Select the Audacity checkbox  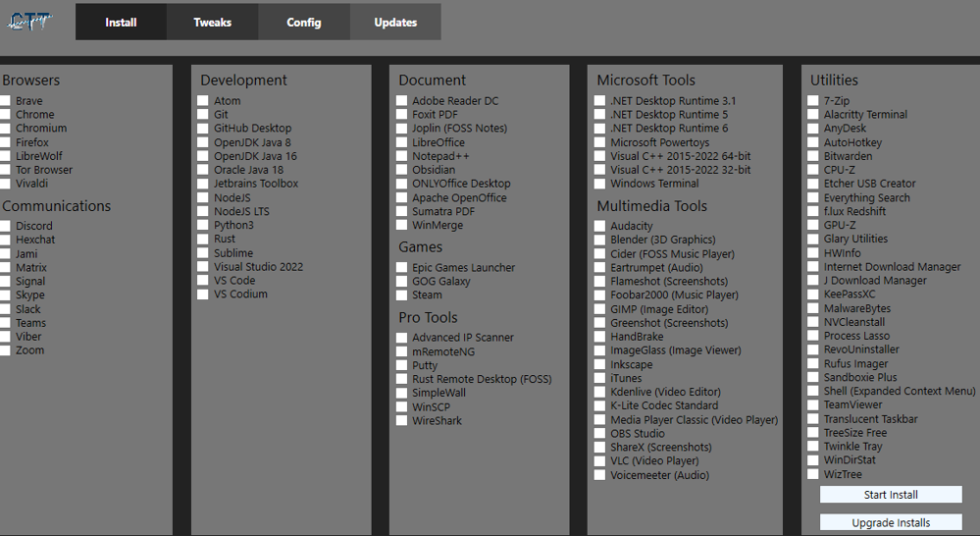click(600, 226)
